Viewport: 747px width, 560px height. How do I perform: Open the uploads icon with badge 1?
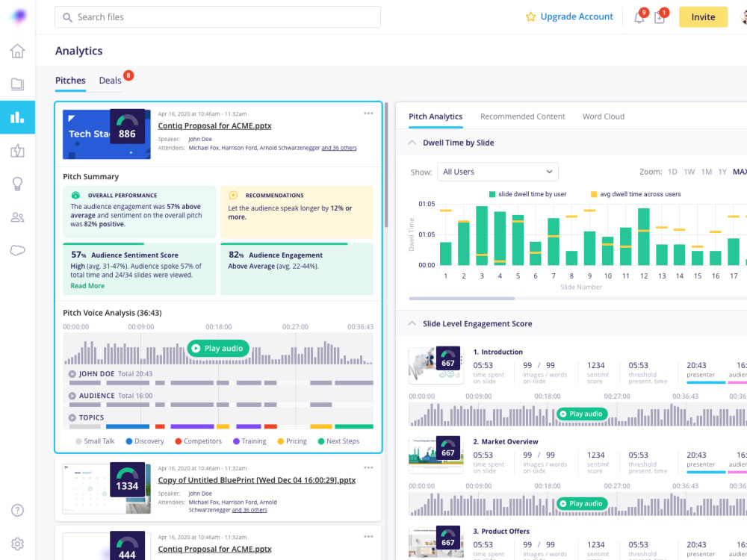point(660,18)
